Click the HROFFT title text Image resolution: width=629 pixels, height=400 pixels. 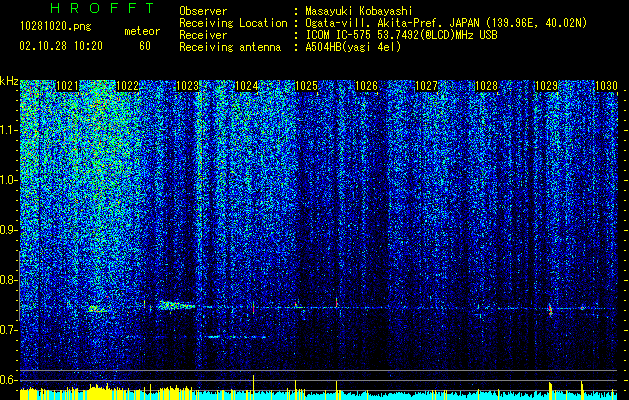(x=102, y=8)
